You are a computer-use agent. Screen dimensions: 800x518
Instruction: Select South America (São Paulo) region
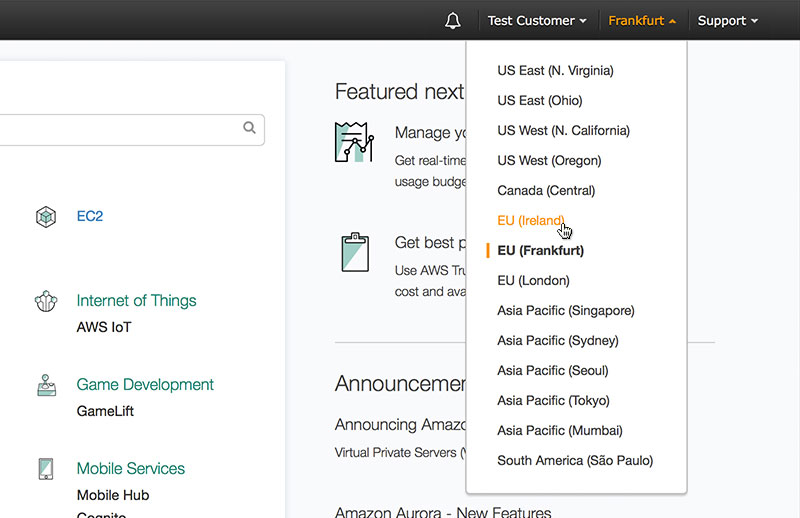point(575,461)
